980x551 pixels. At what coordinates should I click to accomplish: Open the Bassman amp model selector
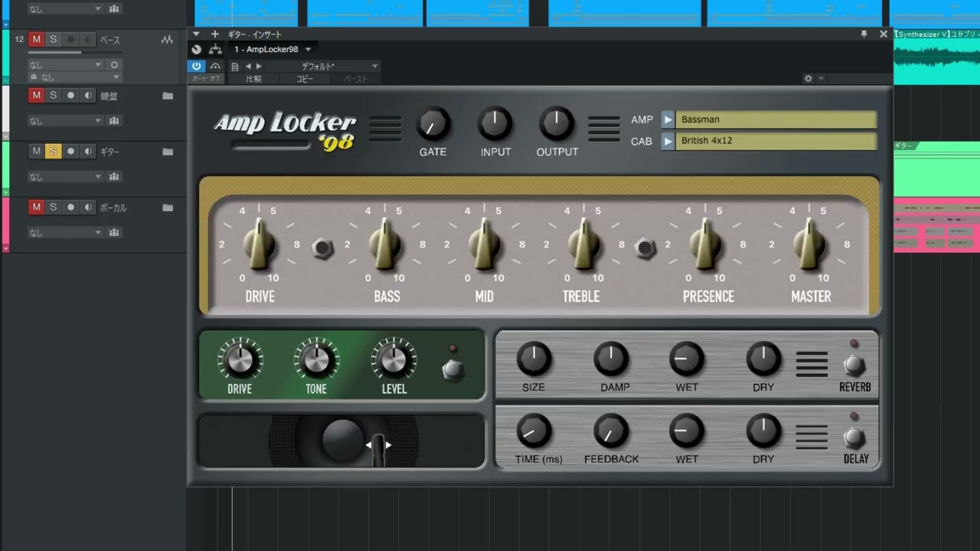click(x=776, y=119)
